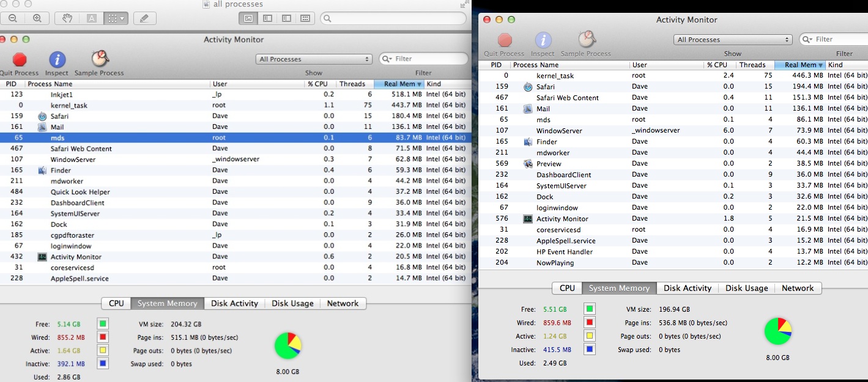The image size is (868, 382).
Task: Select System Memory tab in right Activity Monitor
Action: (x=619, y=288)
